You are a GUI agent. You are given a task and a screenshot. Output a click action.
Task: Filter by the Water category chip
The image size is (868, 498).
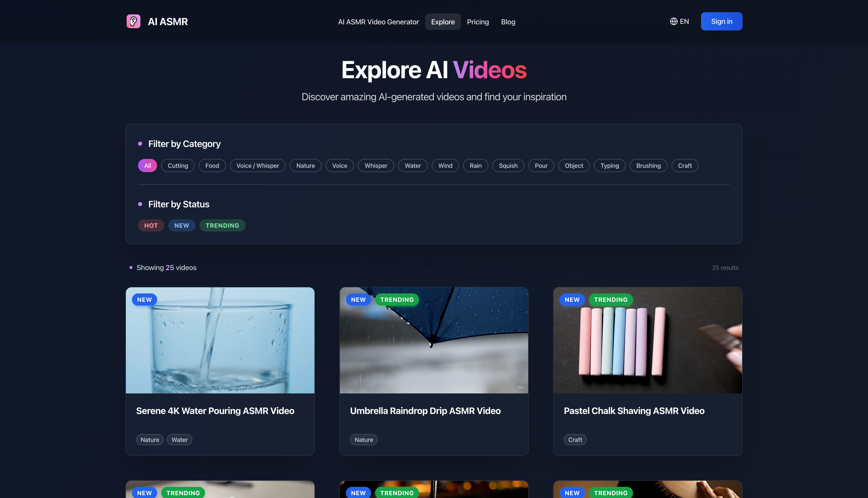click(413, 165)
